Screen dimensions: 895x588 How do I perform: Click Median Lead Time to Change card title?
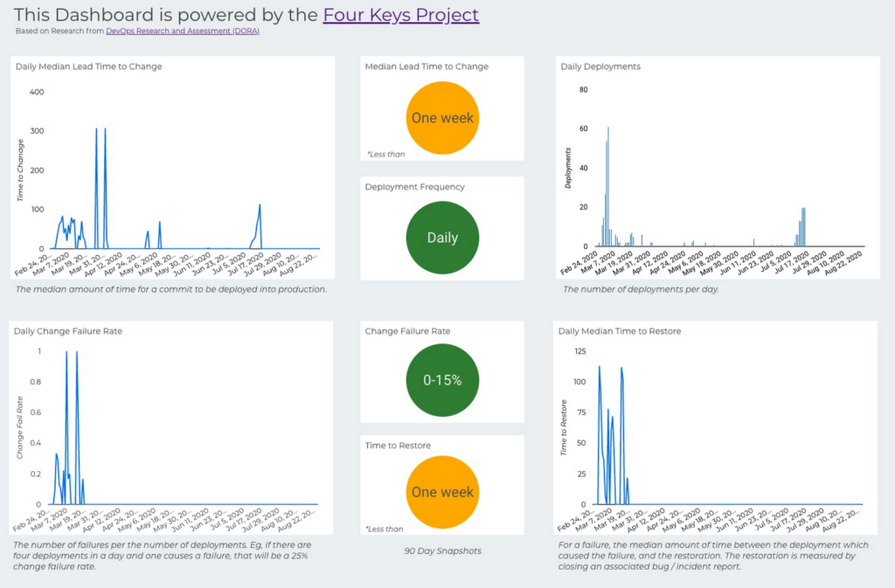[427, 66]
